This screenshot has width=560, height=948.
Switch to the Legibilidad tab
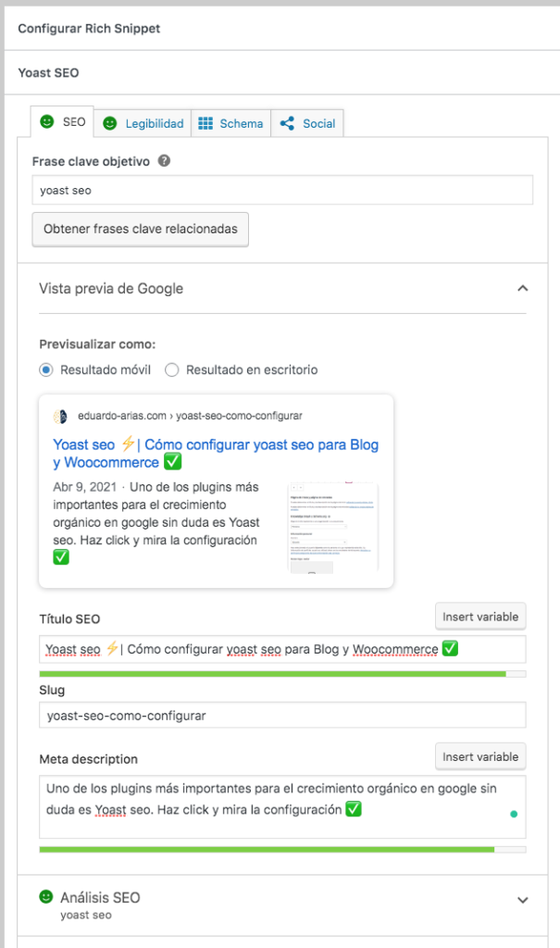pos(143,123)
